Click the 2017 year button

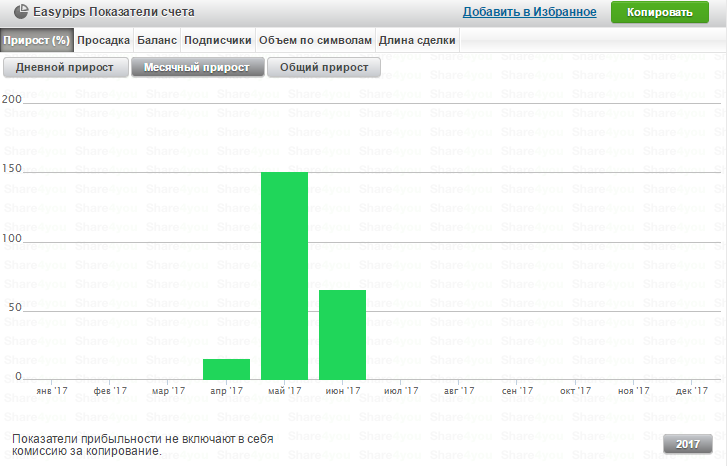point(688,444)
